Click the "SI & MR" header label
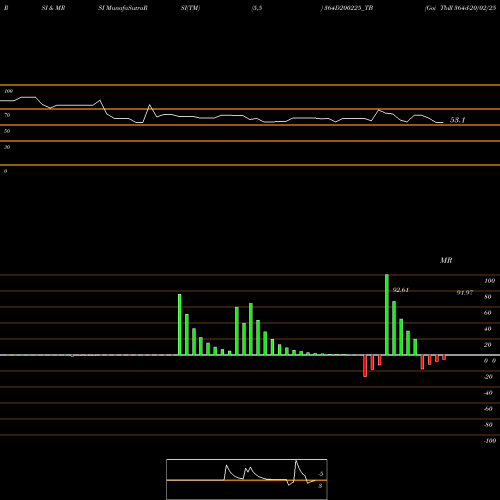Screen dimensions: 500x500 pos(53,8)
